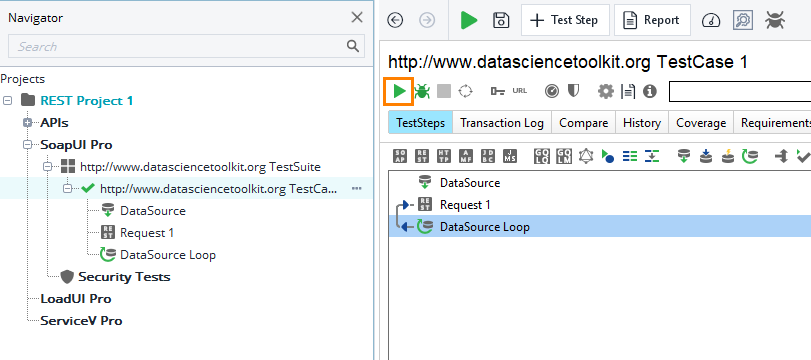This screenshot has width=811, height=360.
Task: Start TestCase debugging with green bug icon
Action: (x=422, y=92)
